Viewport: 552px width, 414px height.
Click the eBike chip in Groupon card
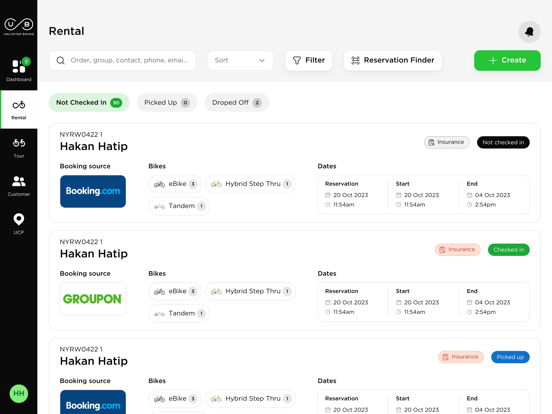click(x=175, y=291)
